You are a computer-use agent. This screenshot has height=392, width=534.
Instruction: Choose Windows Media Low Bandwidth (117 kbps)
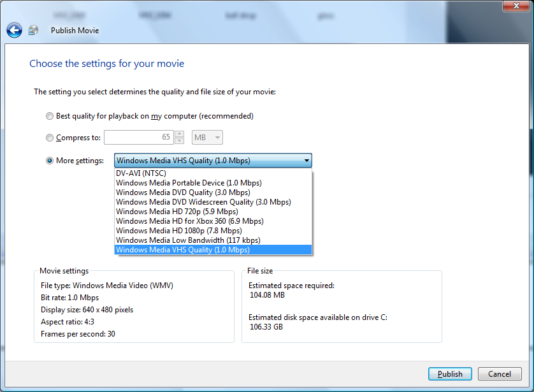pos(213,240)
